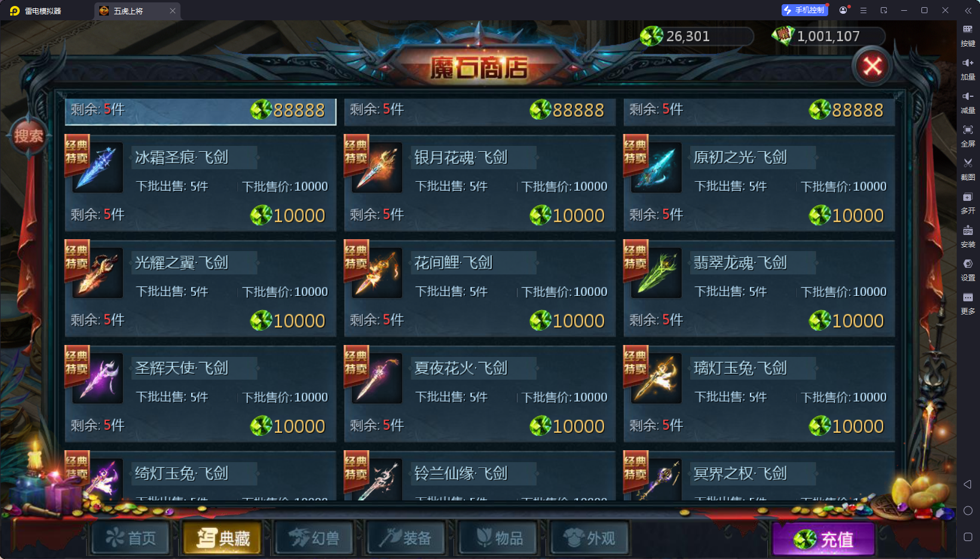Click the 截图 screenshot scissors icon

[x=968, y=163]
